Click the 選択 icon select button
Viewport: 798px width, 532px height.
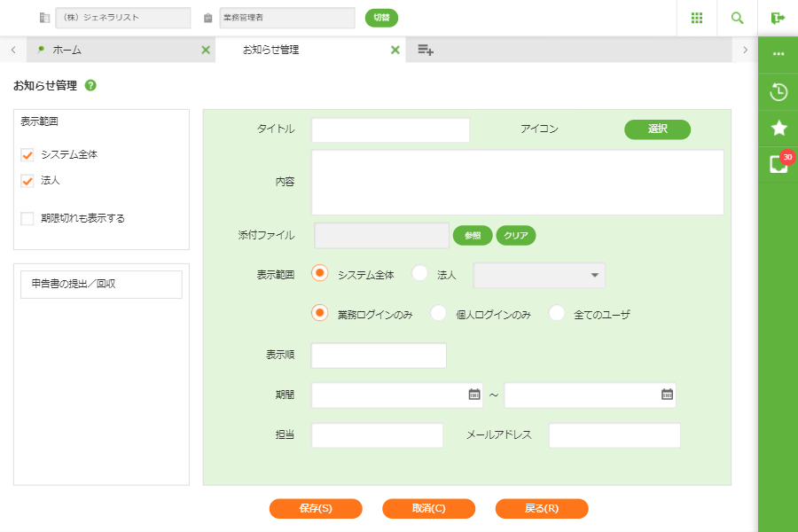tap(657, 129)
